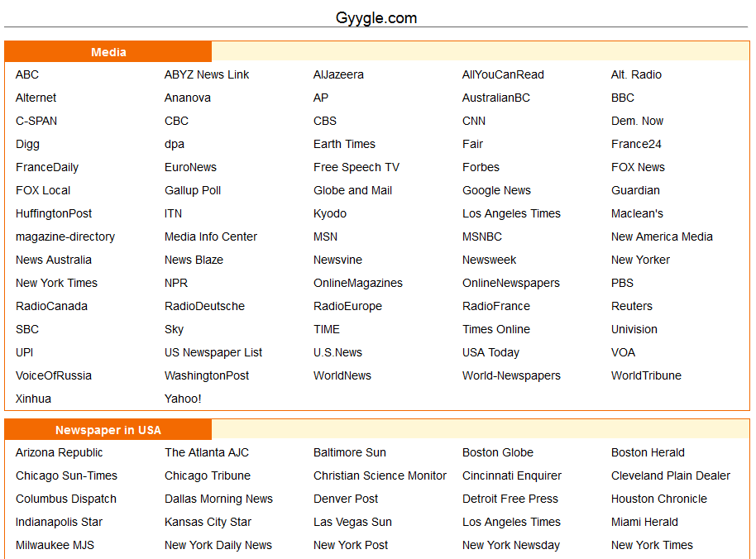The width and height of the screenshot is (756, 559).
Task: Open the Gallup Poll link
Action: pyautogui.click(x=193, y=190)
